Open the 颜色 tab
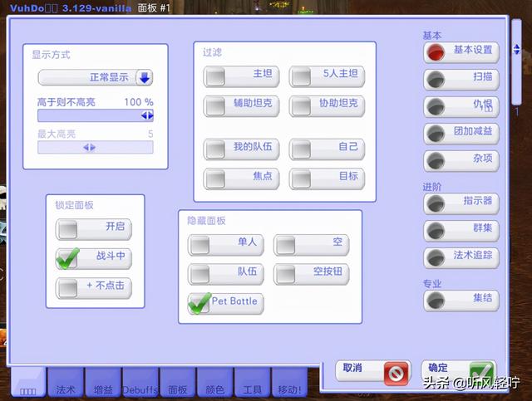The image size is (532, 401). point(214,388)
